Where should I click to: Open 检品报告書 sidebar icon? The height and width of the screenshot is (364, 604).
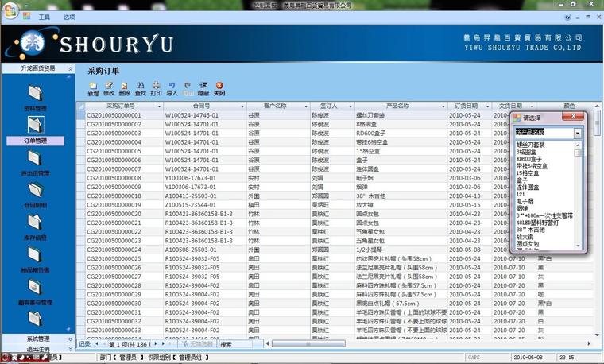(x=36, y=254)
